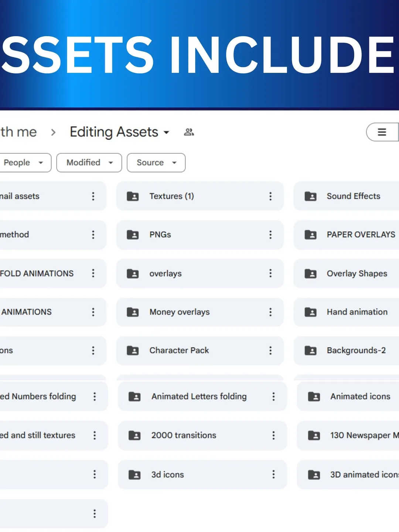Open the Modified filter dropdown

(x=89, y=163)
